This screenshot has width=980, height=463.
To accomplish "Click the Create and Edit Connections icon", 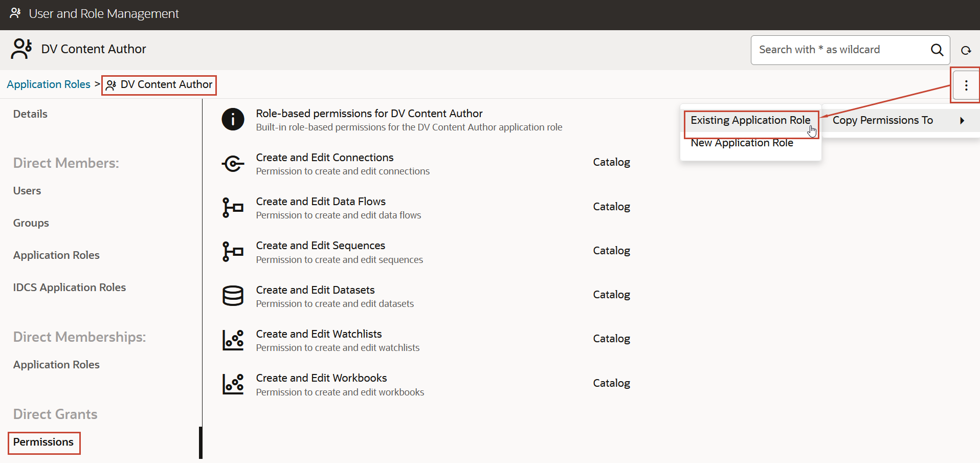I will pos(233,163).
